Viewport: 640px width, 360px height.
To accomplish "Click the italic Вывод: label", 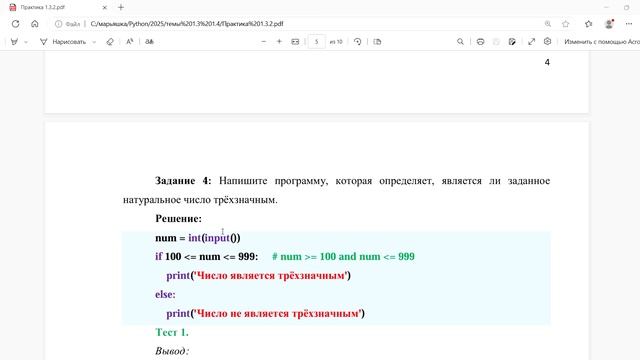I will point(172,351).
